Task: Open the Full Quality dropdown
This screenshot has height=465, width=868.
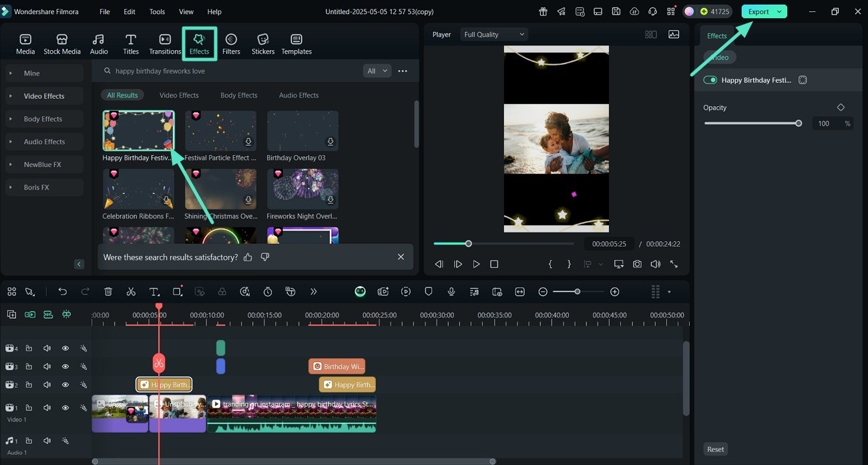Action: (x=494, y=34)
